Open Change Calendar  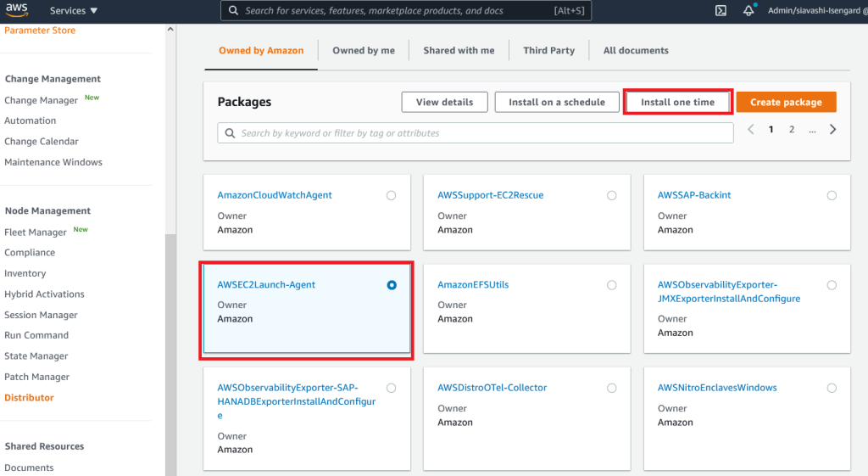(x=42, y=142)
